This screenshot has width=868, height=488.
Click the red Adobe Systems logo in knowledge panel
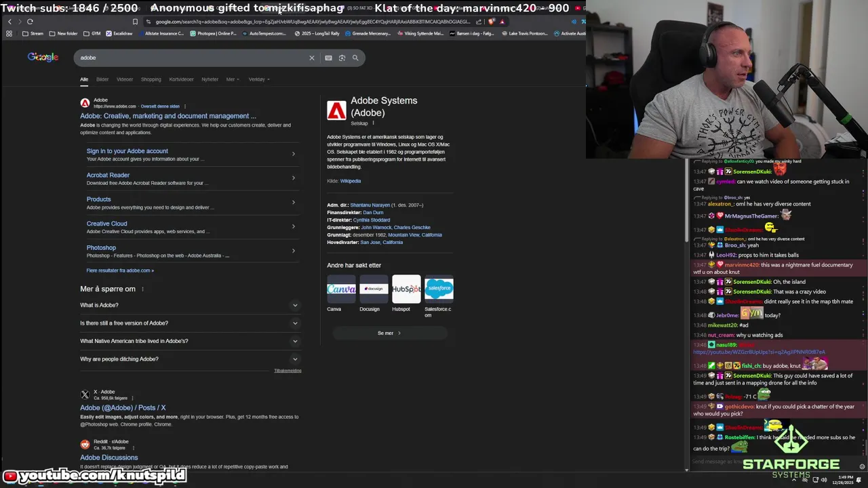click(x=336, y=110)
